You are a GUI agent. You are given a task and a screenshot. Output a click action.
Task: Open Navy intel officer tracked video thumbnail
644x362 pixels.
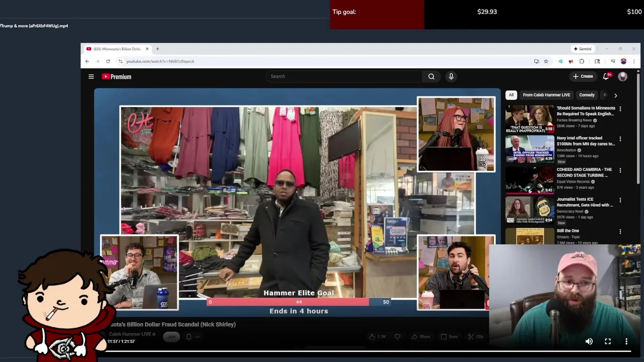pyautogui.click(x=530, y=148)
